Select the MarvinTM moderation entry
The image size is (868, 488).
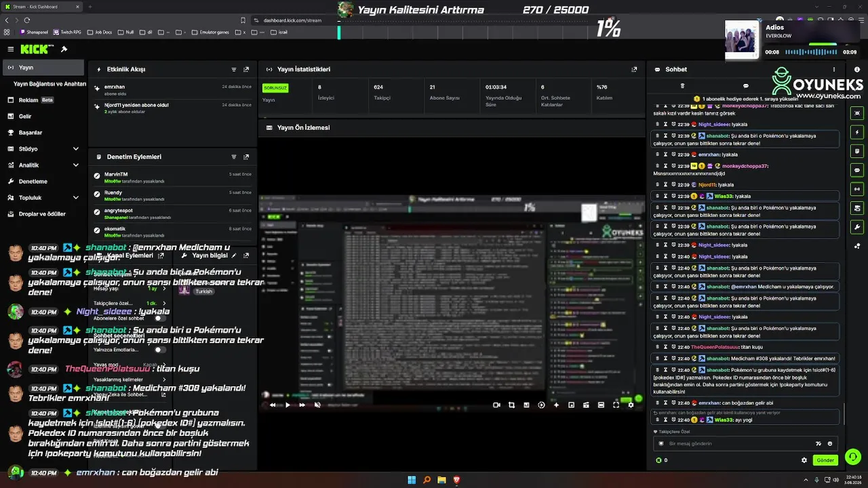173,178
